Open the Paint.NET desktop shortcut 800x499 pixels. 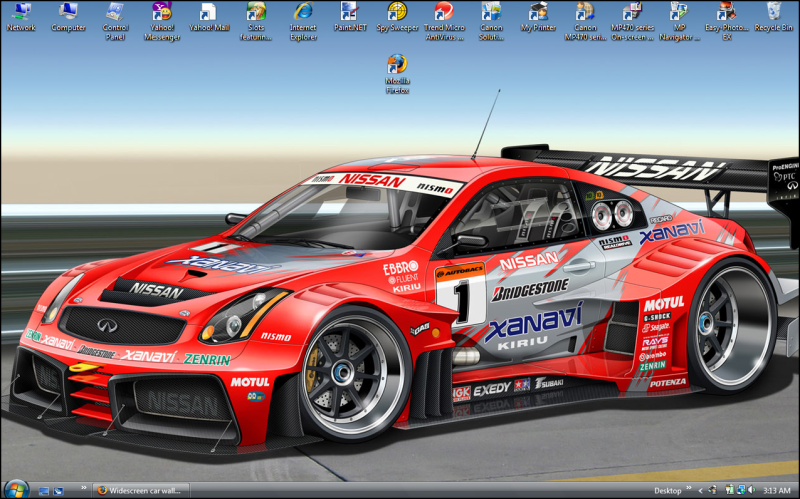[x=350, y=13]
